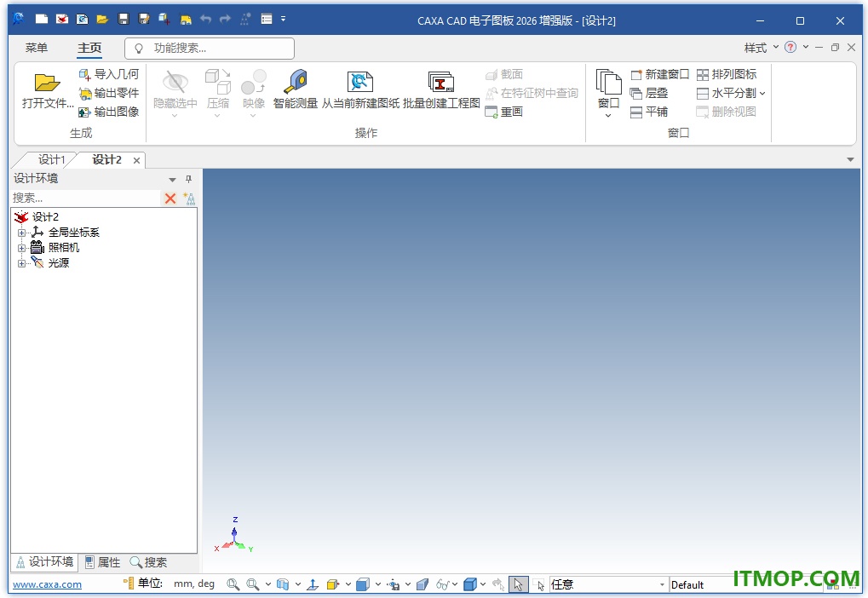Click the save icon in title bar

[x=124, y=20]
